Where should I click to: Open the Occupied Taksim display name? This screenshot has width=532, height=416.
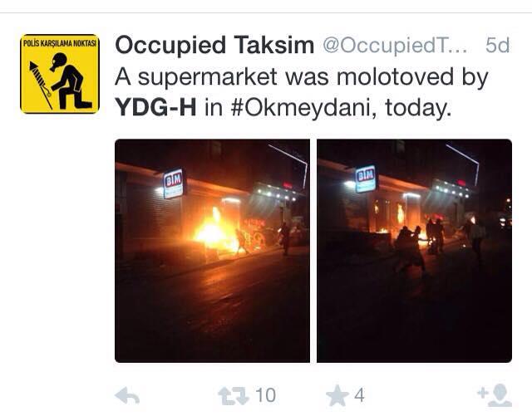tap(214, 45)
